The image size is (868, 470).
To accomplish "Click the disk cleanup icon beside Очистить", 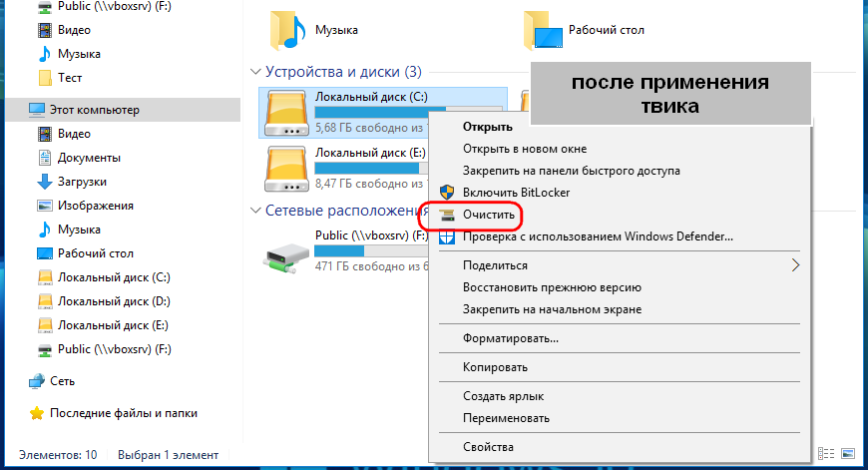I will point(447,215).
